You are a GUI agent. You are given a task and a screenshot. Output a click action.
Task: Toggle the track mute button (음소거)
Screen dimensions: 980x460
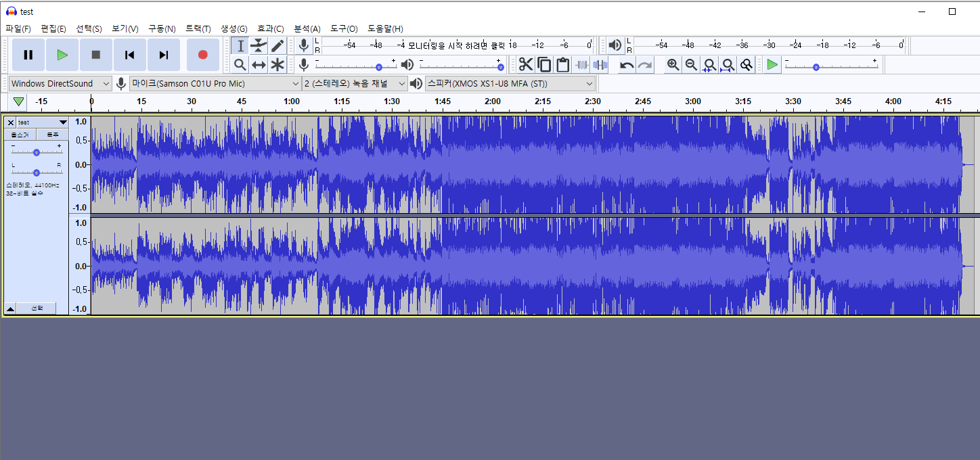(x=20, y=135)
